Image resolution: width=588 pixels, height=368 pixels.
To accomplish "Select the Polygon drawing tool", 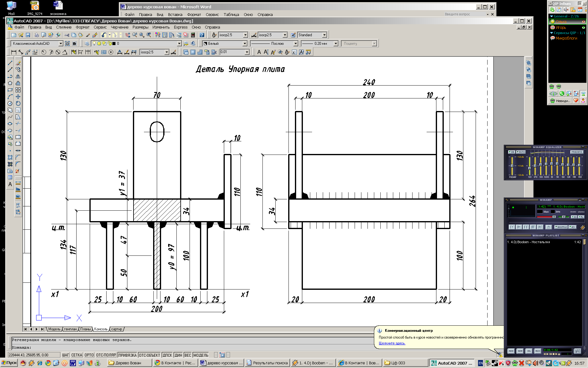I will tap(10, 83).
